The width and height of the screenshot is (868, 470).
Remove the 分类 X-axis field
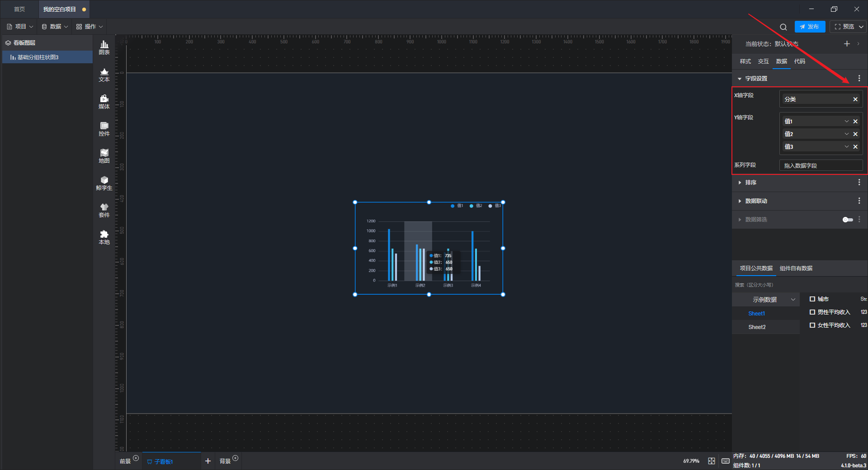click(855, 99)
